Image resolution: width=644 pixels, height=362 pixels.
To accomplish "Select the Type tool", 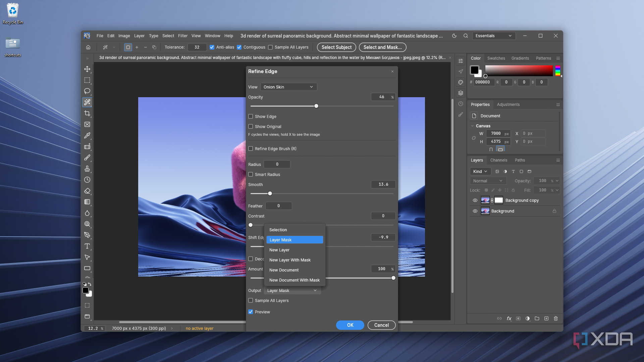I will click(87, 246).
